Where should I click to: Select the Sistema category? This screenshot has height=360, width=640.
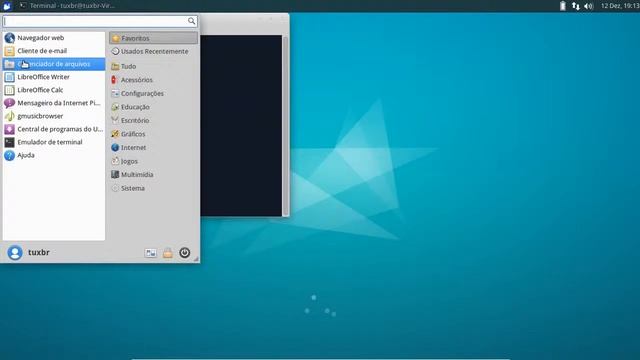(153, 188)
